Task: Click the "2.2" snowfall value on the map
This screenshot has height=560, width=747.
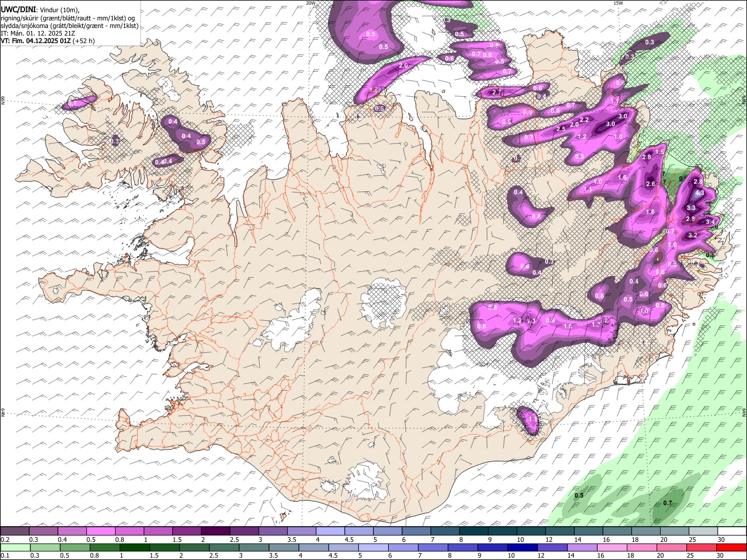Action: pos(584,120)
